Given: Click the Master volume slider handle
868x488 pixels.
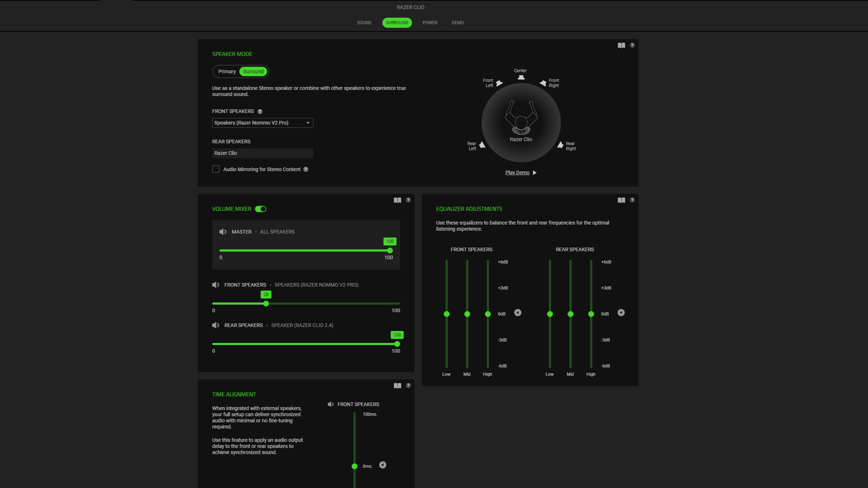Looking at the screenshot, I should (x=390, y=250).
